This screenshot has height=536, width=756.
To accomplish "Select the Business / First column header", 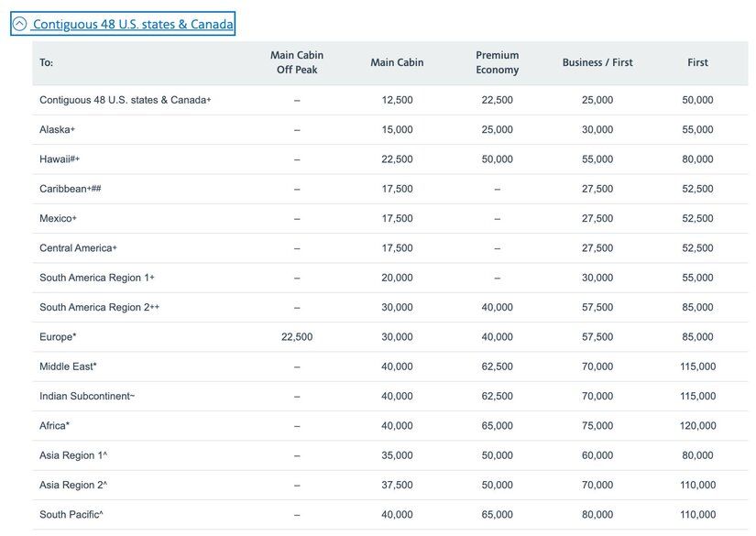I will click(597, 62).
